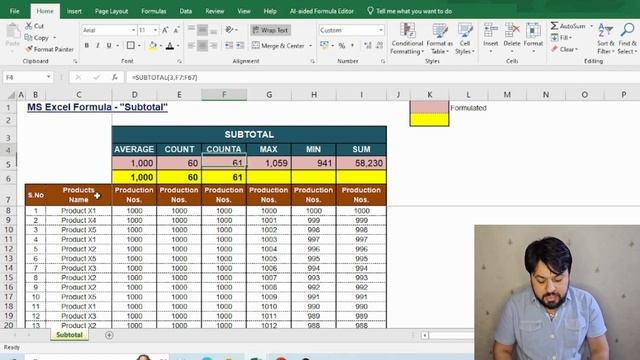The height and width of the screenshot is (360, 640).
Task: Click the Insert Function fx icon
Action: [x=115, y=77]
